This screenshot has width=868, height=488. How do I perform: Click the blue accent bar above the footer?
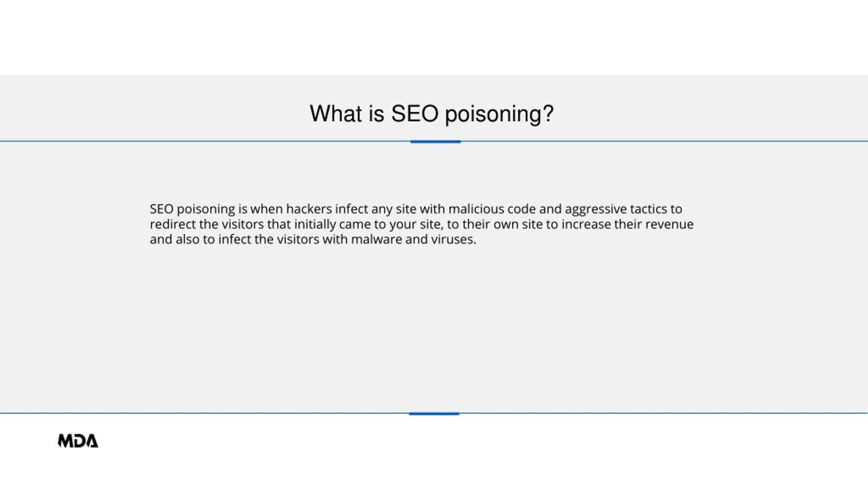[x=434, y=414]
